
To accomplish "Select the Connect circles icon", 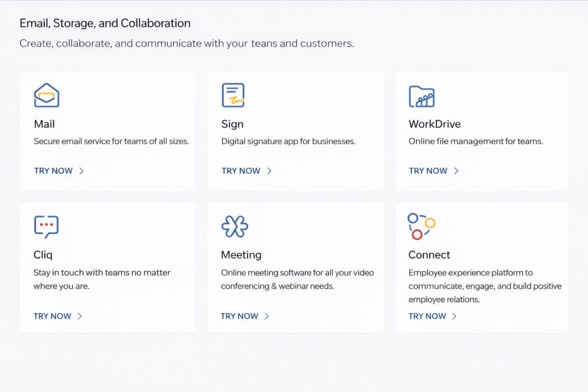I will [x=421, y=226].
